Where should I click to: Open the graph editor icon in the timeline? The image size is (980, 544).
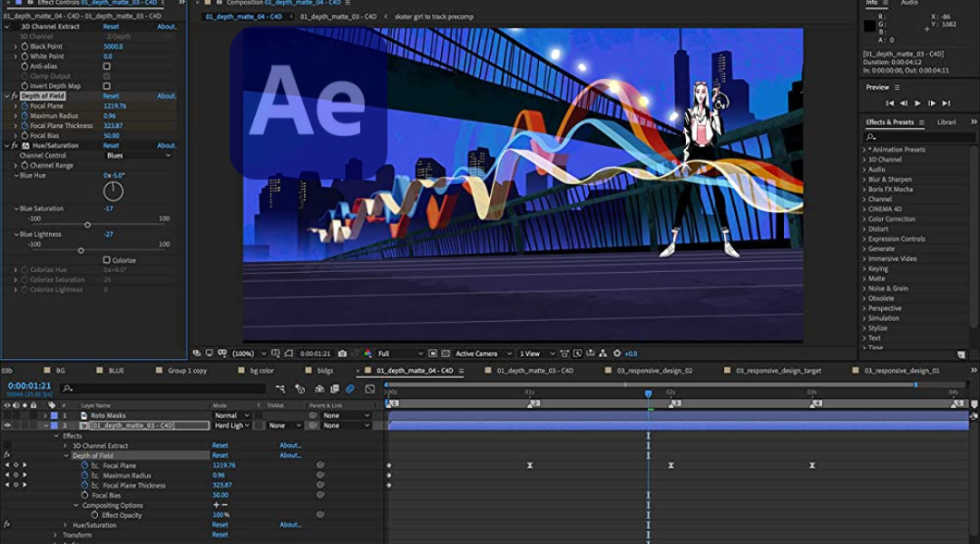pyautogui.click(x=370, y=389)
